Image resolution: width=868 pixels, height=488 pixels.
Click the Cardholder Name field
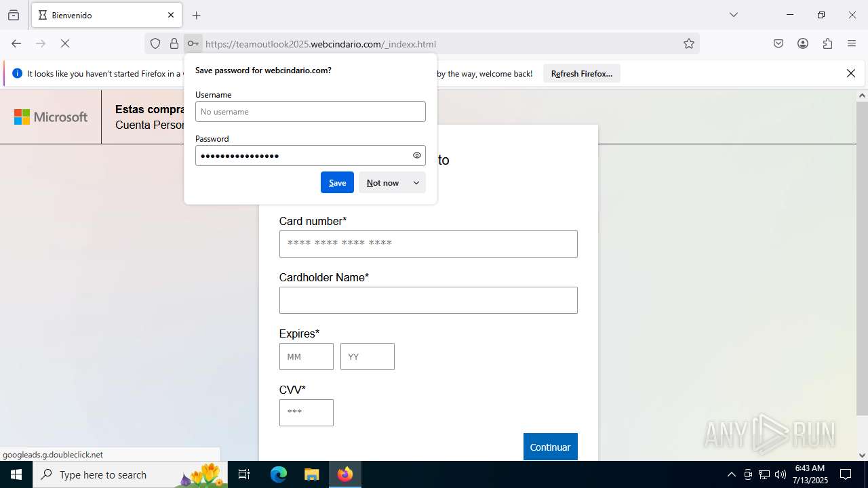[429, 300]
